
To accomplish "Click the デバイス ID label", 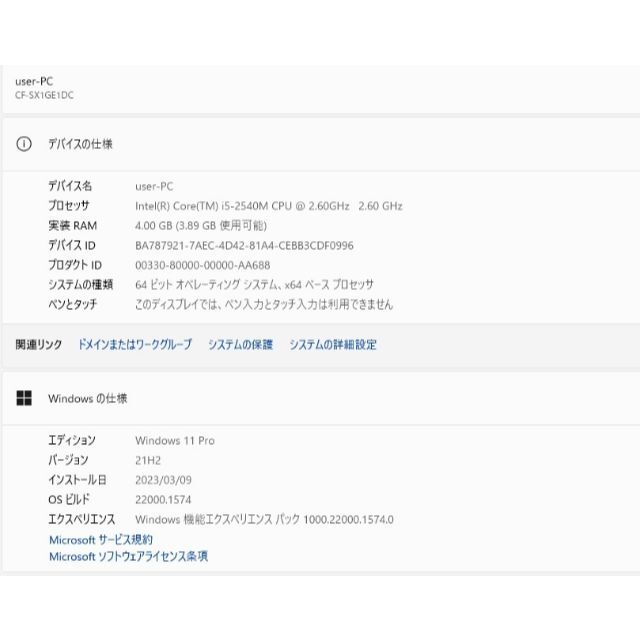I will (71, 245).
